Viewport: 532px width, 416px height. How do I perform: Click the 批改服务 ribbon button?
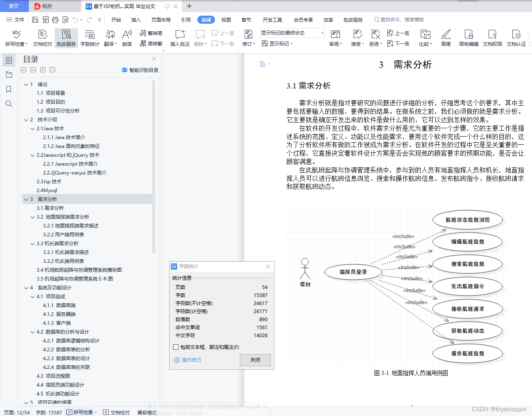click(x=66, y=38)
